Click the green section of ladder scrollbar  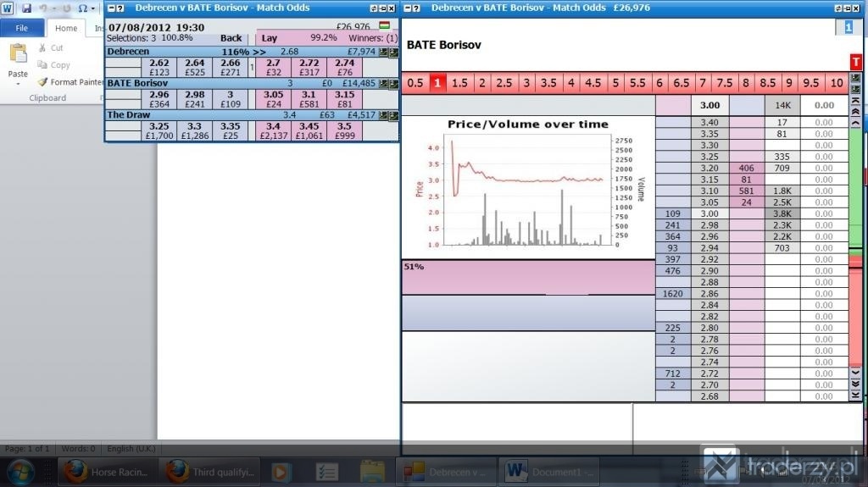(x=855, y=188)
